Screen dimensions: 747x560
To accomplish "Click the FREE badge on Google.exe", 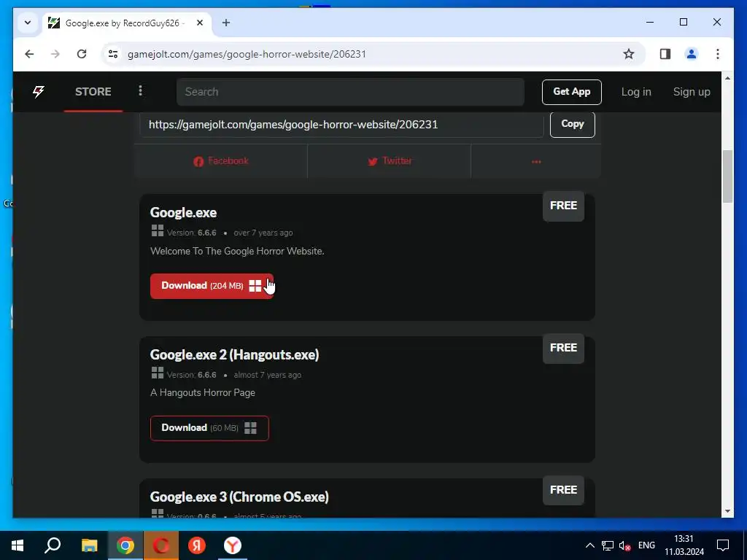I will (x=563, y=206).
